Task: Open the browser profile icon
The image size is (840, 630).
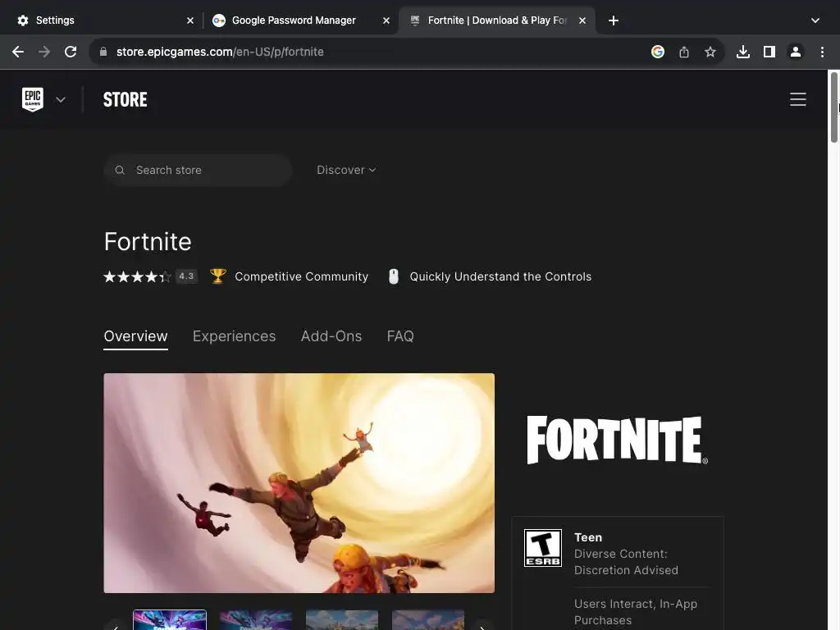Action: (x=796, y=52)
